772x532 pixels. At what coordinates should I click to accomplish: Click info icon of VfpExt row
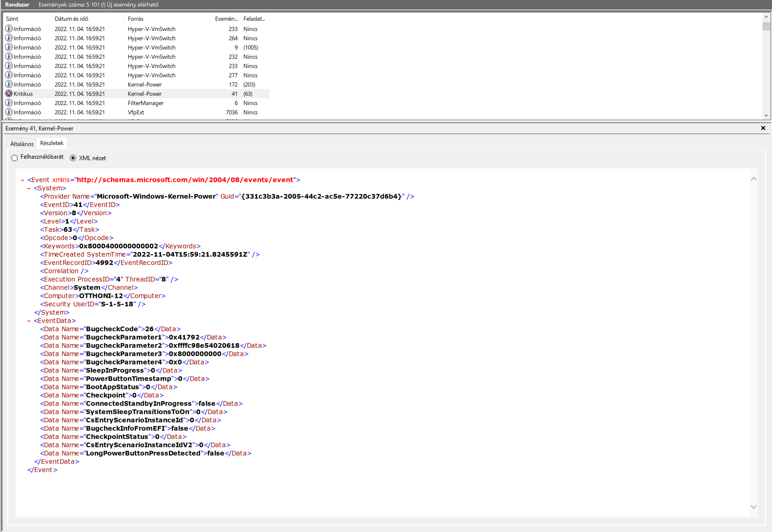[x=9, y=112]
